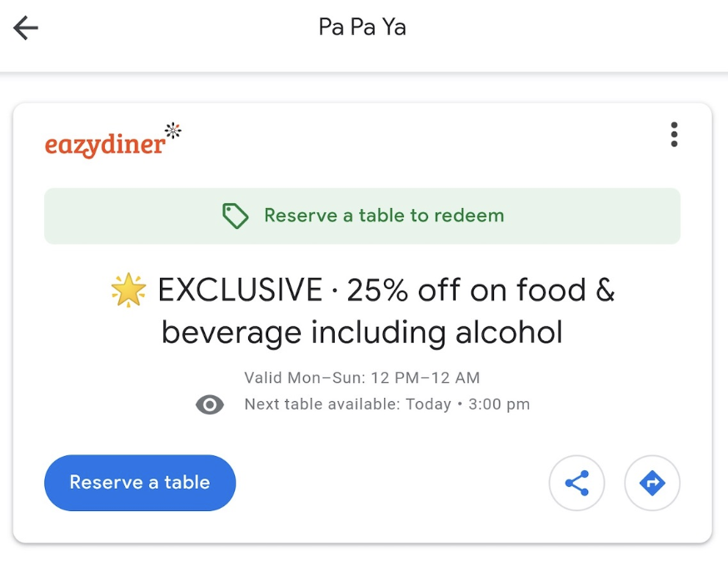Screen dimensions: 728x566
Task: Tap the share icon button
Action: point(576,483)
